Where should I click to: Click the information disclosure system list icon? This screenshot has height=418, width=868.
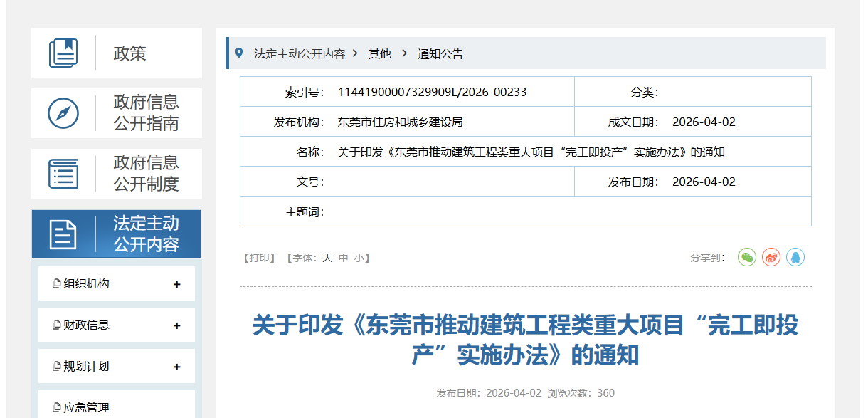coord(63,174)
